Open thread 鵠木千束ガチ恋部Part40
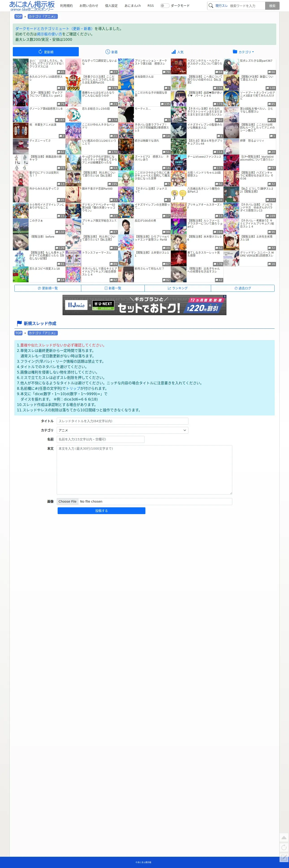Screen dimensions: 289x868 [x=97, y=189]
